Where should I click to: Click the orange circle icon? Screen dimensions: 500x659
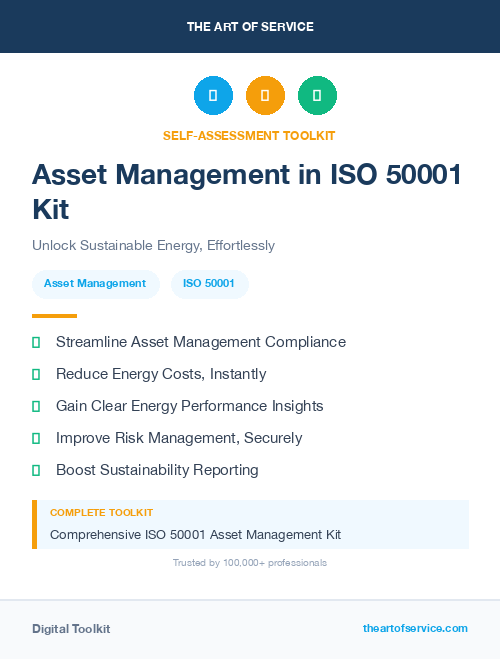click(x=265, y=95)
